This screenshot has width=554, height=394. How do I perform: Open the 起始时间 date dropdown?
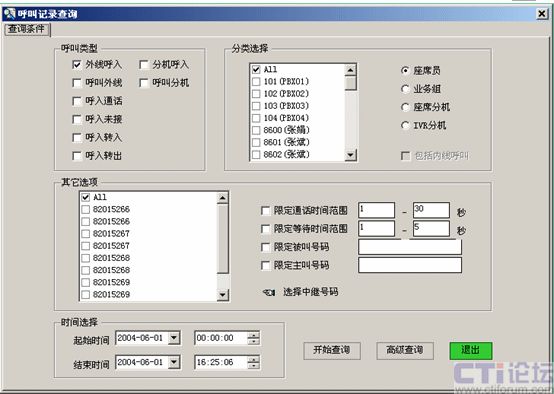click(x=174, y=338)
